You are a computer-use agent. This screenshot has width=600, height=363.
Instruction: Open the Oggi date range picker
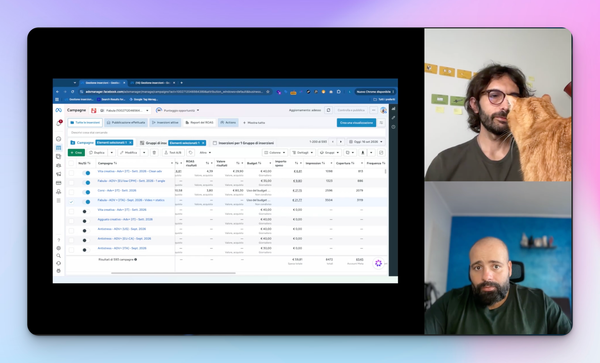click(365, 142)
